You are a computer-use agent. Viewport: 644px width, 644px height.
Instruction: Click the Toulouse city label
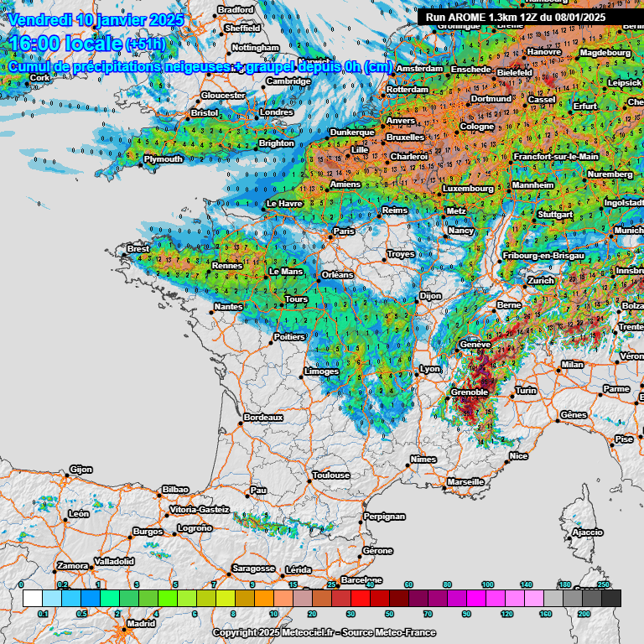(331, 475)
